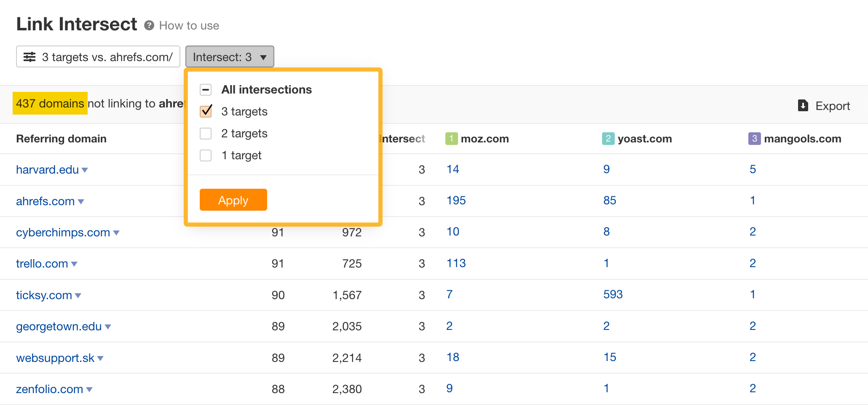Viewport: 868px width, 407px height.
Task: Open the 195 moz.com links for ahrefs.com
Action: [x=456, y=201]
